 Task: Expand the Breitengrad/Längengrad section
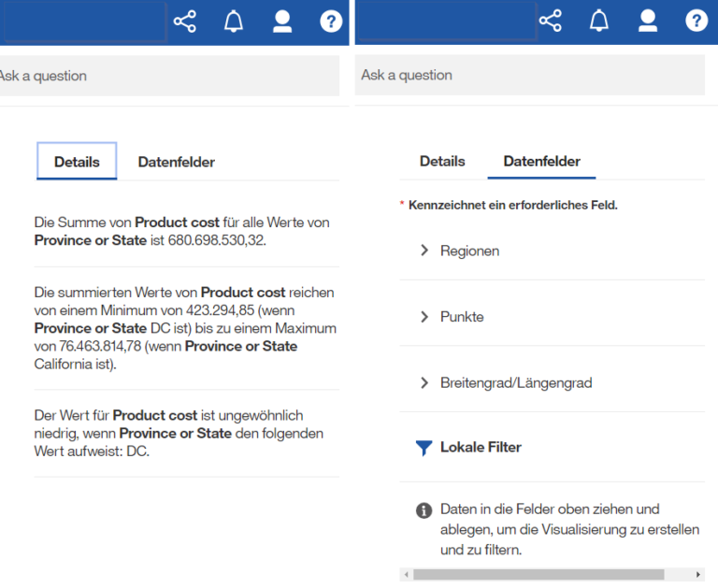(553, 382)
